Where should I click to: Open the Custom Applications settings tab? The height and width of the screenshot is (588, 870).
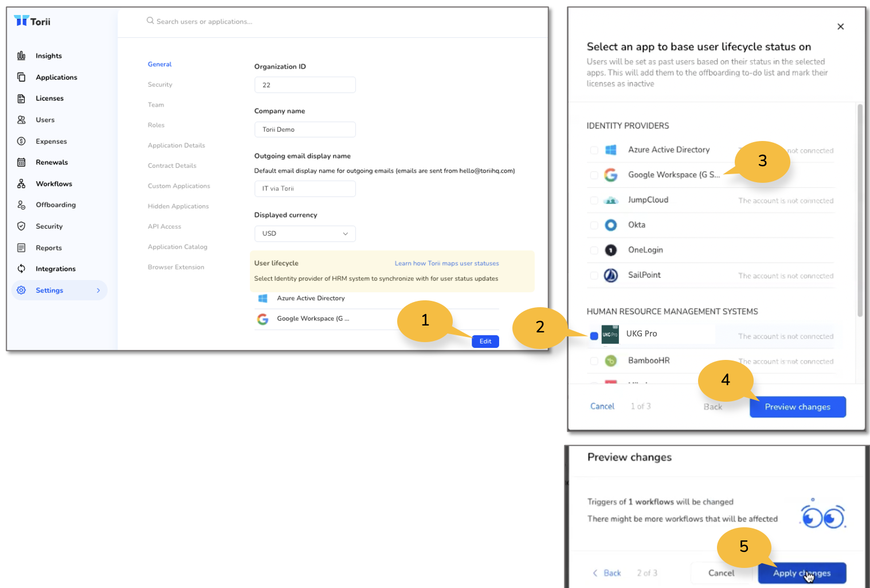coord(179,186)
